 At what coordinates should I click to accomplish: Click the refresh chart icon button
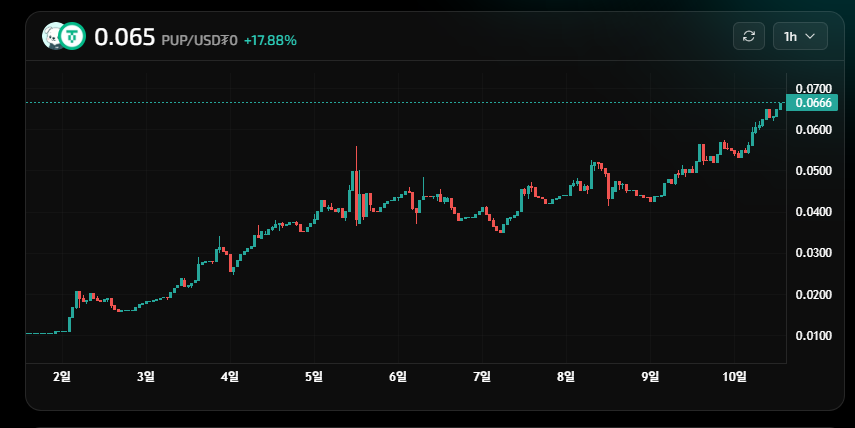coord(749,37)
